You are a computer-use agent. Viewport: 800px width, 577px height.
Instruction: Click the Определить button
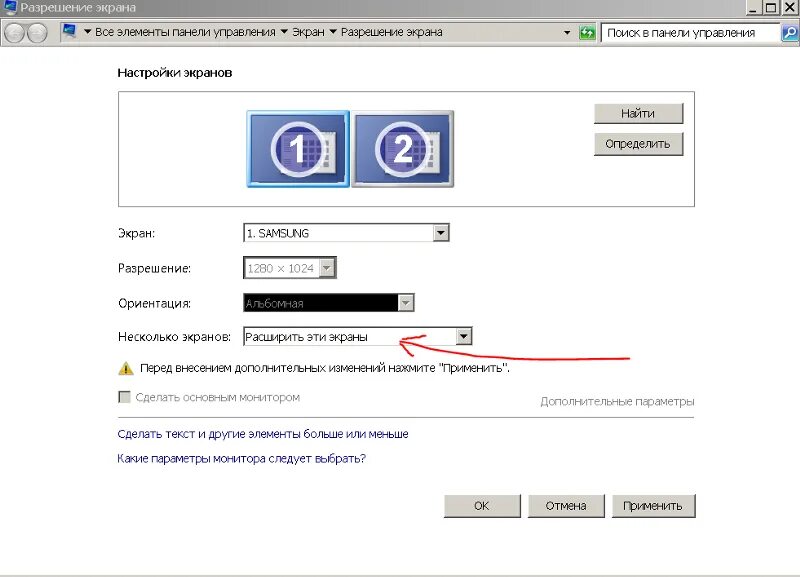[638, 144]
